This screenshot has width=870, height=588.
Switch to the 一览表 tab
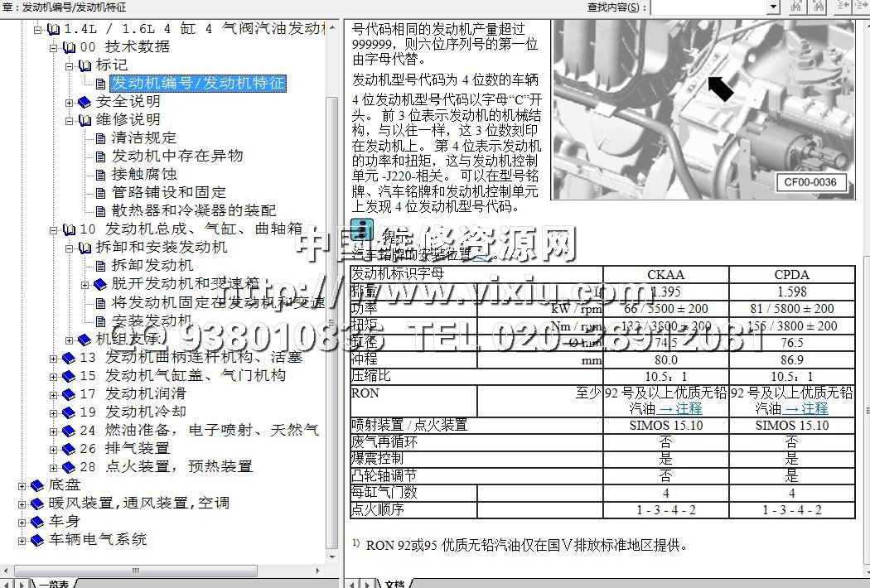[x=54, y=583]
